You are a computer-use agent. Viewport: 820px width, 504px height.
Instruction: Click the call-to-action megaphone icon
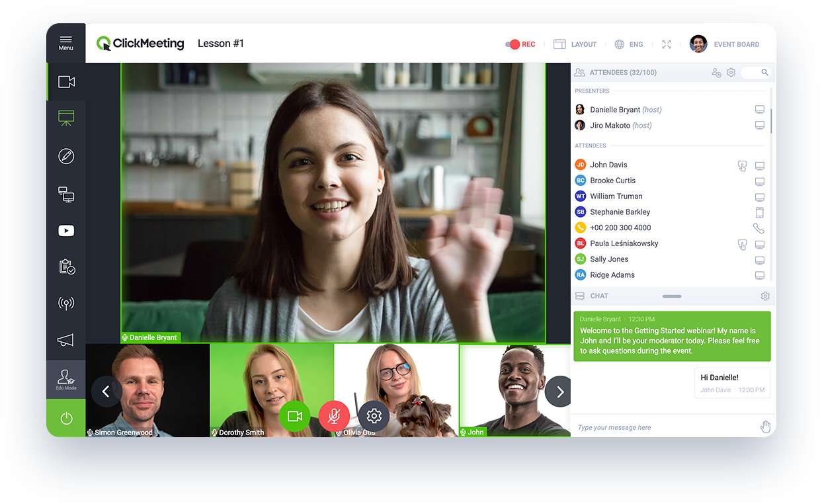(x=66, y=341)
